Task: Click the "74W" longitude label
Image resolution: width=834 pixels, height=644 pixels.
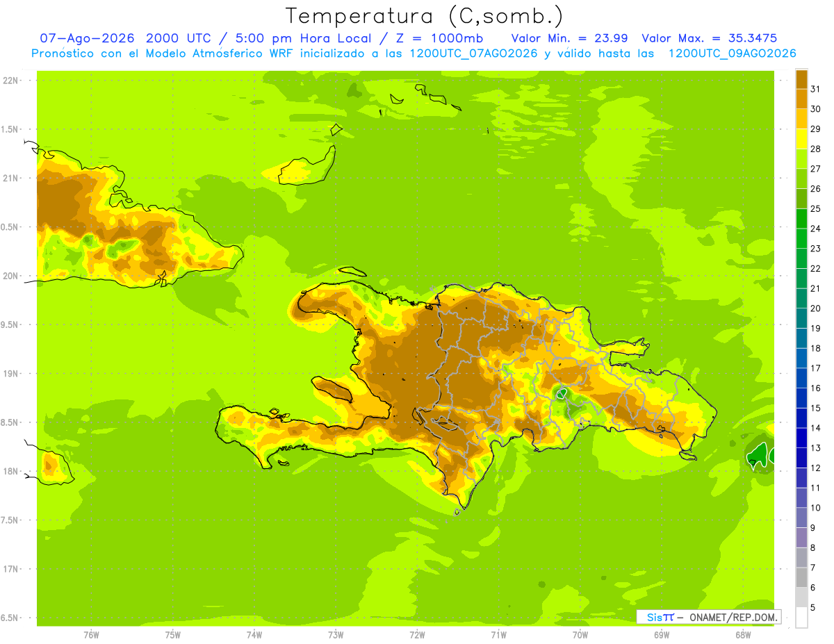Action: click(254, 635)
